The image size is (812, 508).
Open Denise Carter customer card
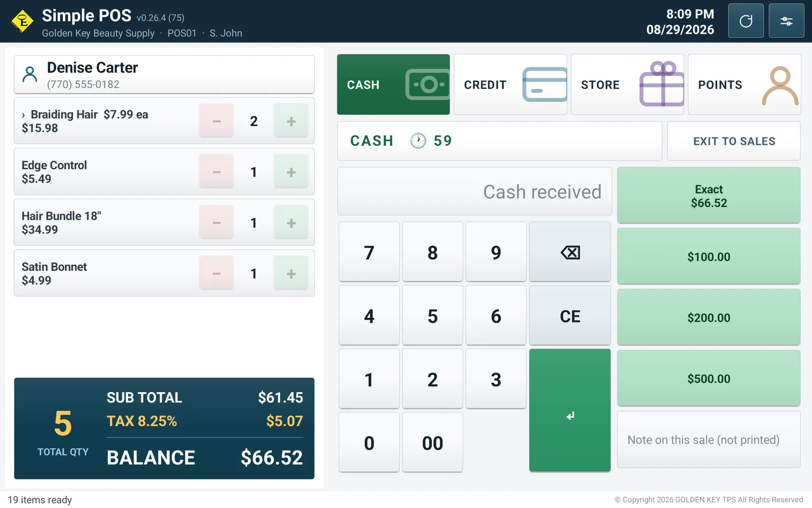coord(164,75)
